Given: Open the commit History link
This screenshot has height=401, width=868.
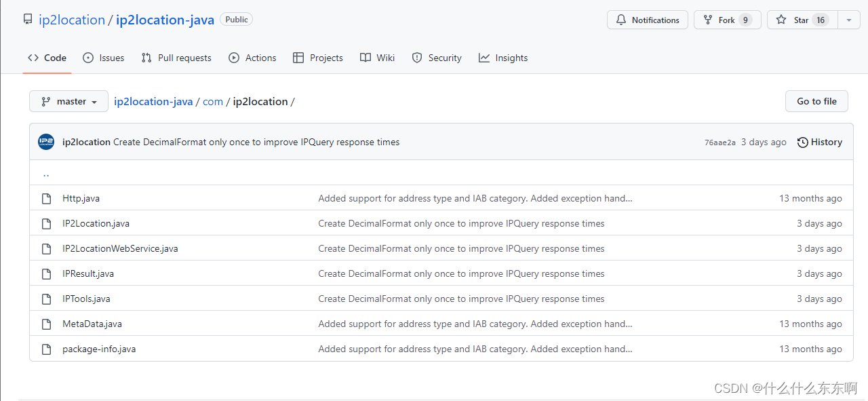Looking at the screenshot, I should [x=820, y=142].
